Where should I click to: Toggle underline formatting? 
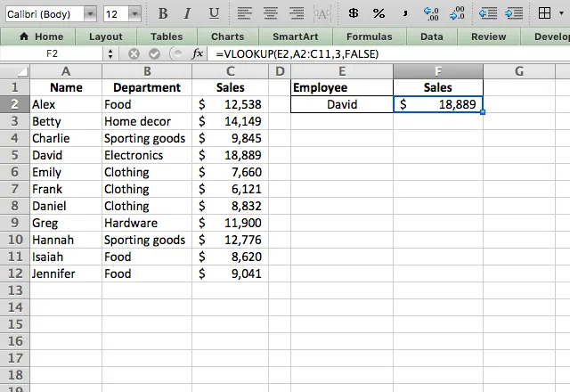tap(212, 13)
